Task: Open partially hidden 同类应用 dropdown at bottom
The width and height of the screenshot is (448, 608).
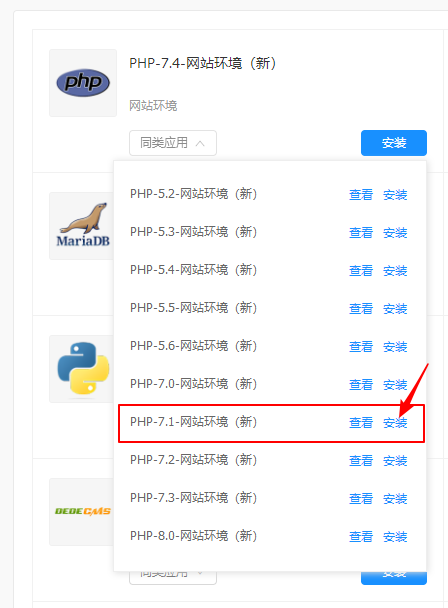Action: pos(173,577)
